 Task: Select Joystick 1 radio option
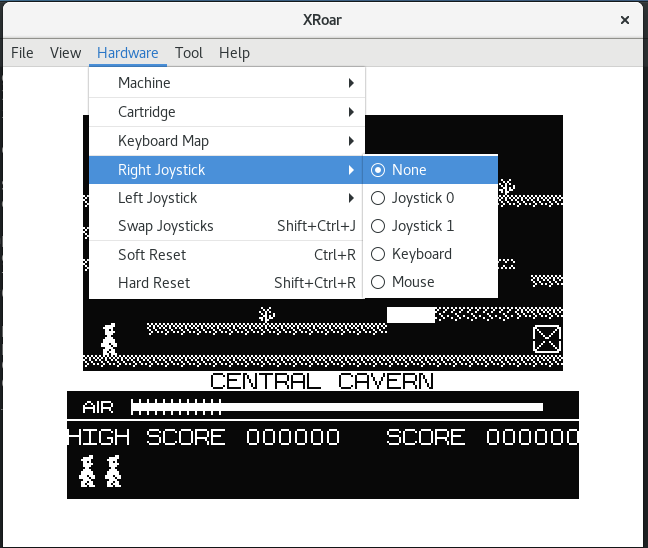430,226
